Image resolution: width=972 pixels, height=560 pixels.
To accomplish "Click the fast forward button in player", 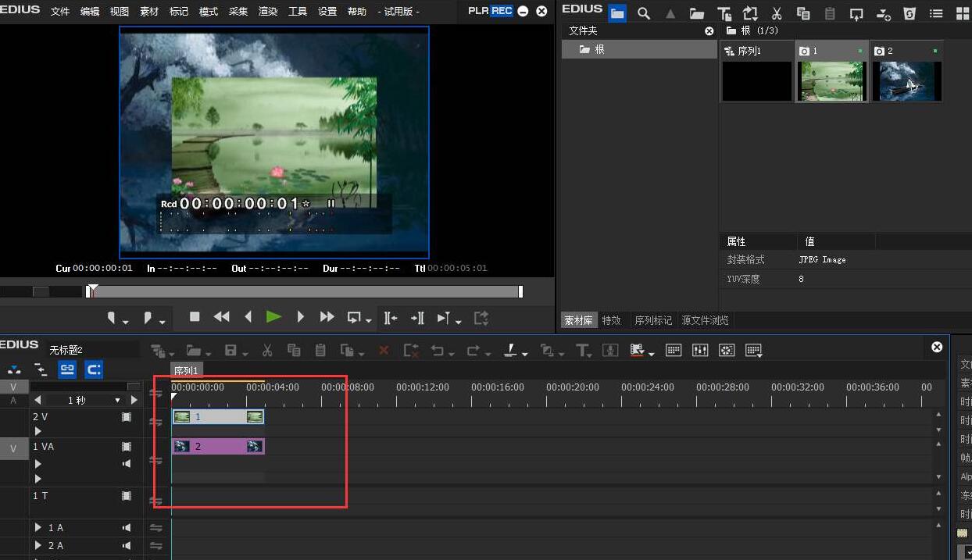I will coord(327,317).
